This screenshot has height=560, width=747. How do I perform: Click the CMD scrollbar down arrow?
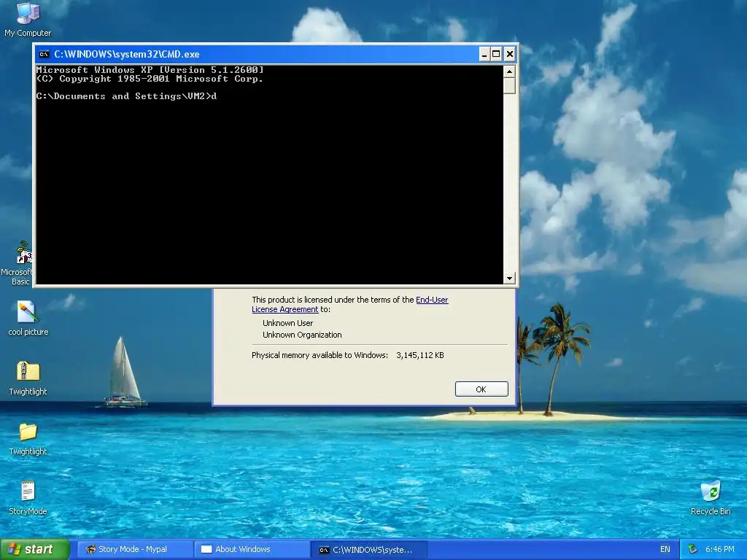click(509, 278)
